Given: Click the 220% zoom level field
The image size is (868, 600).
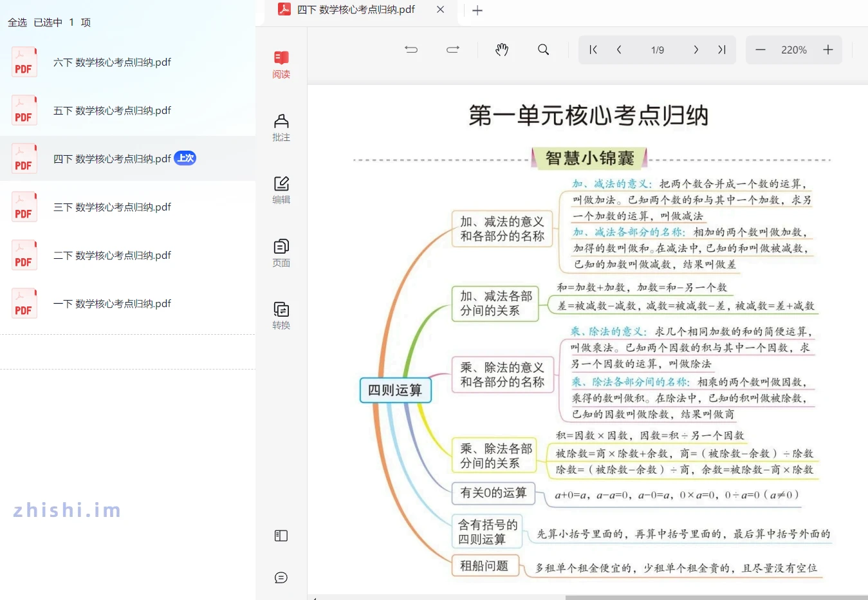Looking at the screenshot, I should pos(794,50).
